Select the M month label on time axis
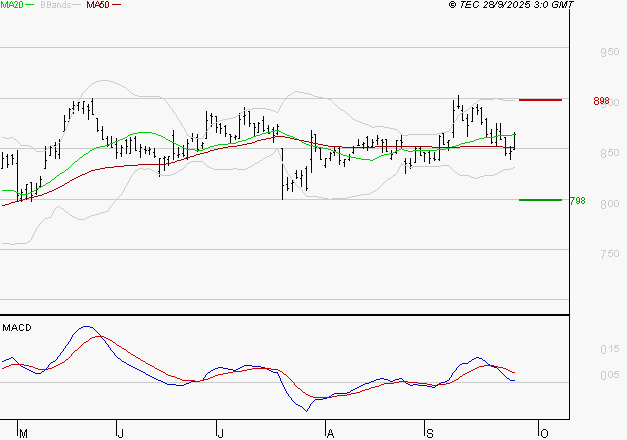The width and height of the screenshot is (627, 440). pyautogui.click(x=23, y=432)
